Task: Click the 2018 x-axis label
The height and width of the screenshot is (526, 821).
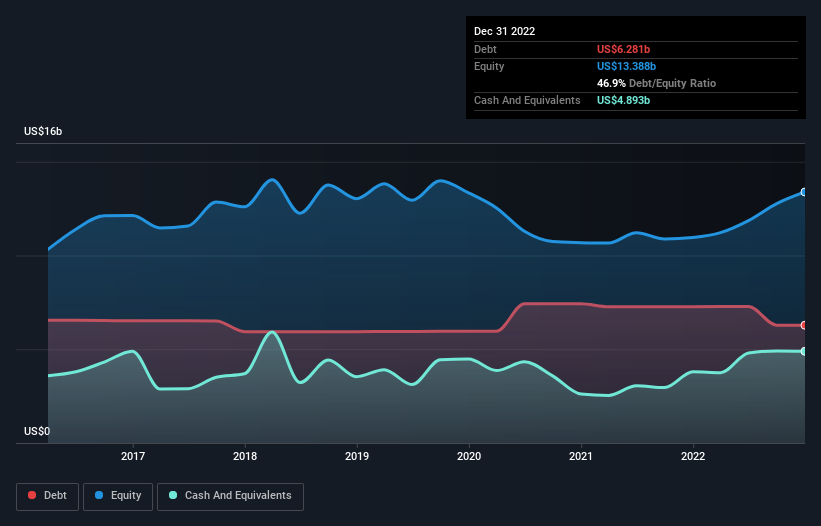Action: pyautogui.click(x=245, y=456)
